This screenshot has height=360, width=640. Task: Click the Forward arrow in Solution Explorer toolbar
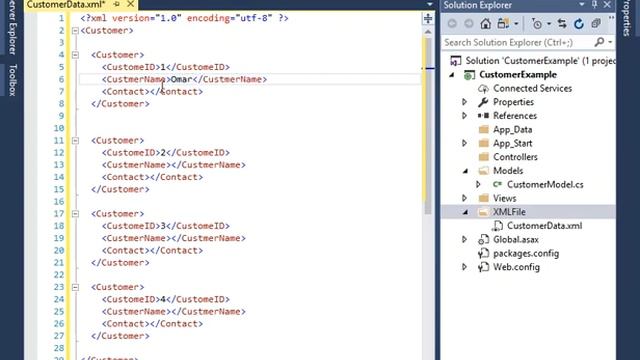point(469,24)
